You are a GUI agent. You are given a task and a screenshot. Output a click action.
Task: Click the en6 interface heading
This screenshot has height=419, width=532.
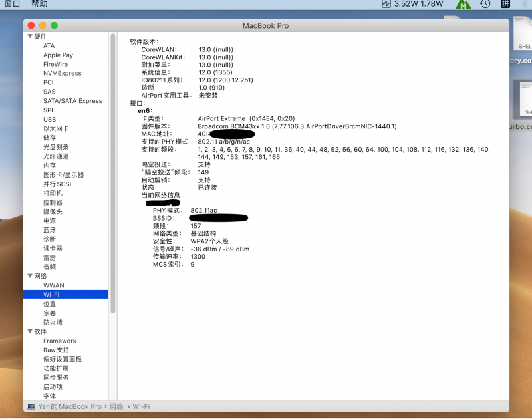pos(145,111)
